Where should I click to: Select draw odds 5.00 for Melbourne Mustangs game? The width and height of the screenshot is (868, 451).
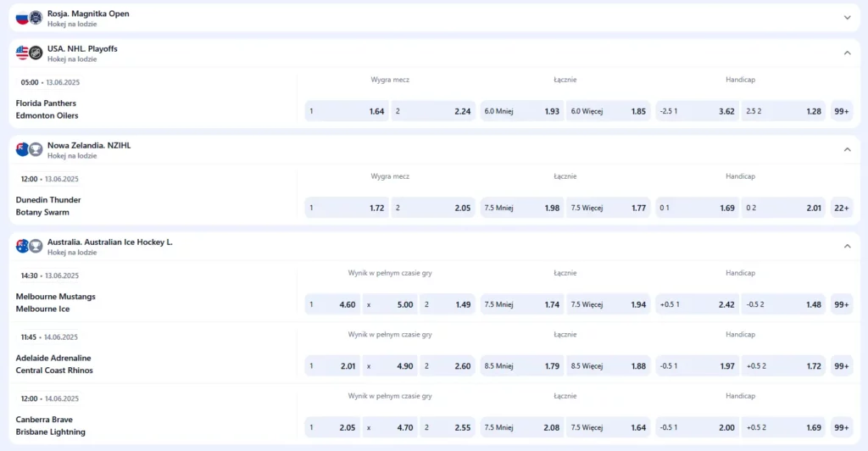point(390,304)
